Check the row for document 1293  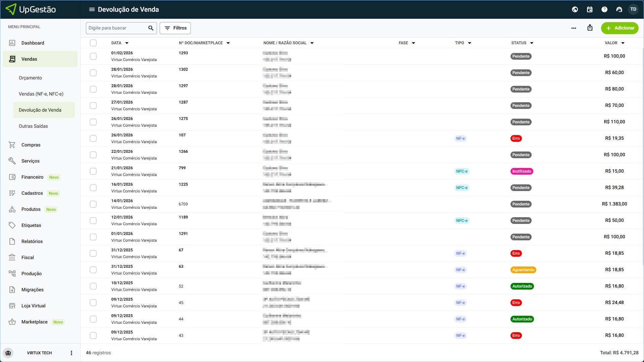(x=93, y=56)
